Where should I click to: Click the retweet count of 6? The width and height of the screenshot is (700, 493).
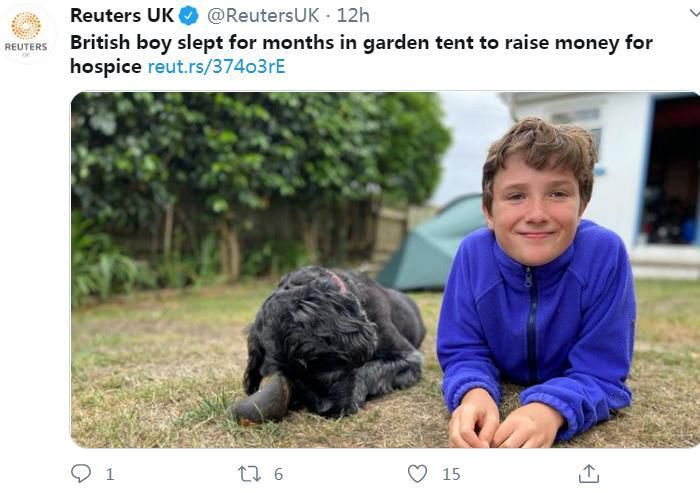tap(278, 474)
